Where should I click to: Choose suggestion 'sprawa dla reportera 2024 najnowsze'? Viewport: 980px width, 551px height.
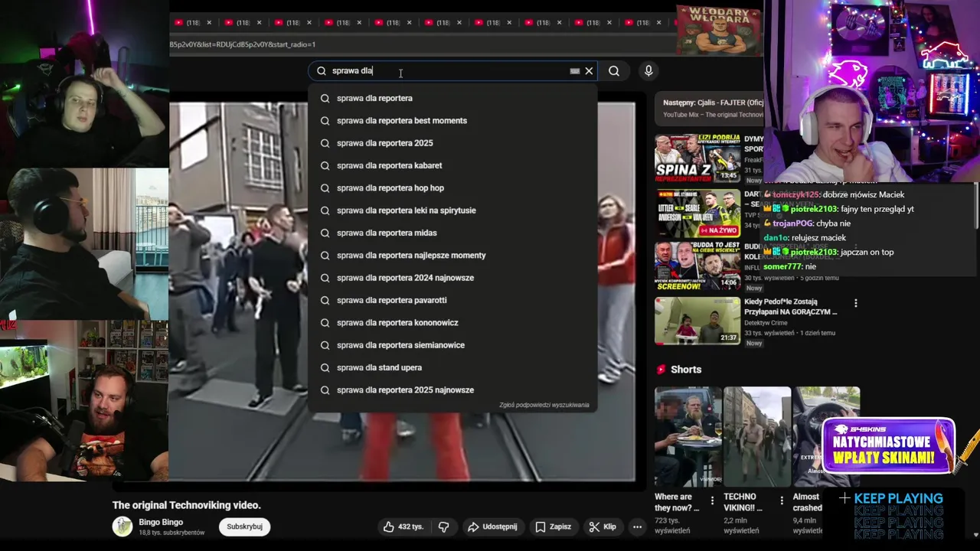(x=452, y=278)
